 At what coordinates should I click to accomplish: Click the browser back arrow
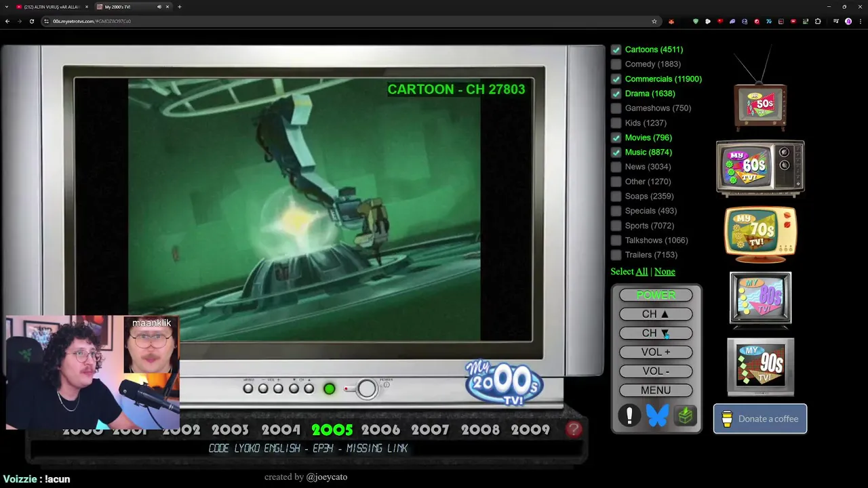tap(7, 21)
